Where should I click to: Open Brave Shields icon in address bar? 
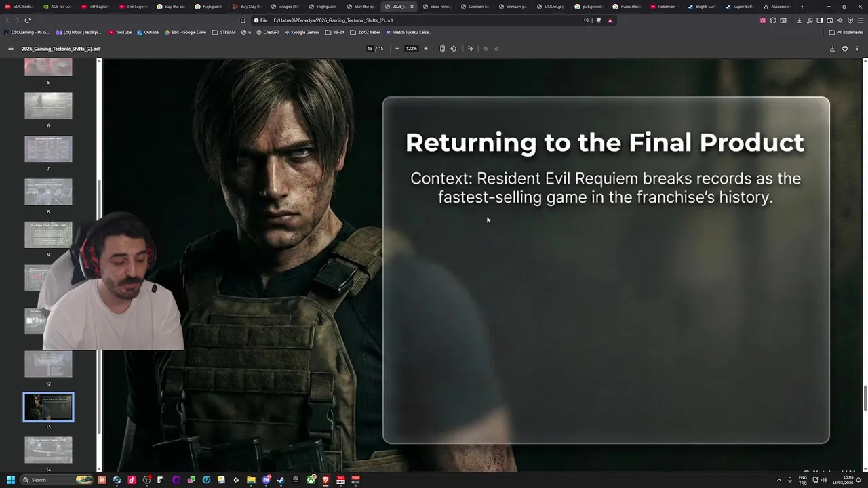598,20
